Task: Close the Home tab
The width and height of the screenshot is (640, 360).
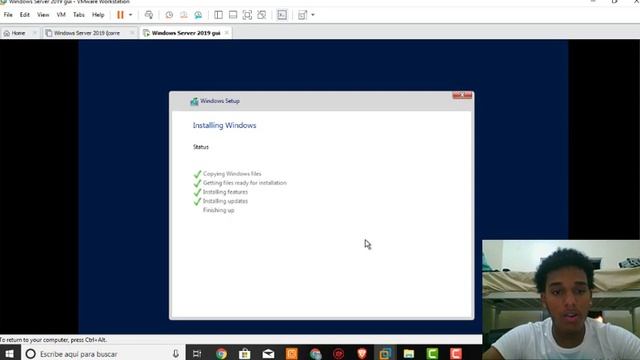Action: (x=35, y=33)
